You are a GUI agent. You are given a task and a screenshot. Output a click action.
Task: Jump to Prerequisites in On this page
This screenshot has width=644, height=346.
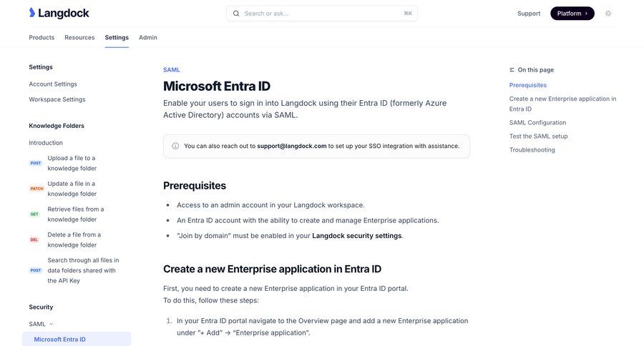(528, 85)
